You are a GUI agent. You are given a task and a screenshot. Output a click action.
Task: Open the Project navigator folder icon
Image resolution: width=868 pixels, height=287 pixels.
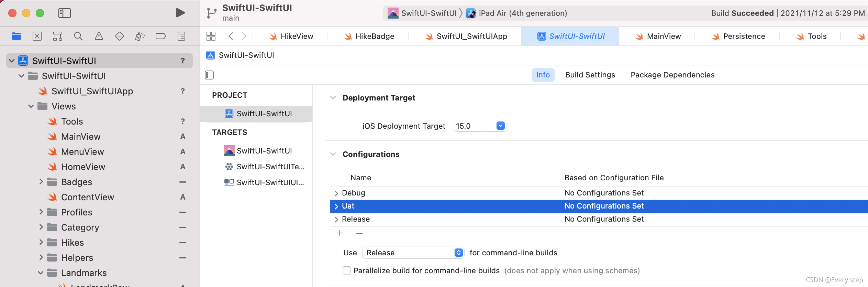tap(16, 36)
